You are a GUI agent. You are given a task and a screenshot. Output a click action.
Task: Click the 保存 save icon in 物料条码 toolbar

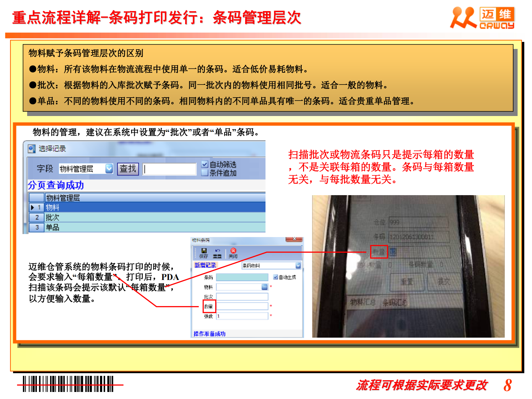[x=203, y=253]
